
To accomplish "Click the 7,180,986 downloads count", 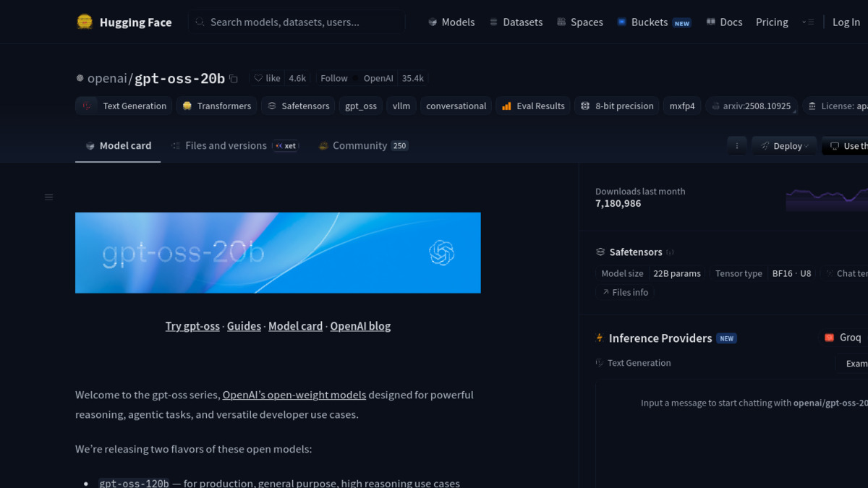I will click(618, 204).
